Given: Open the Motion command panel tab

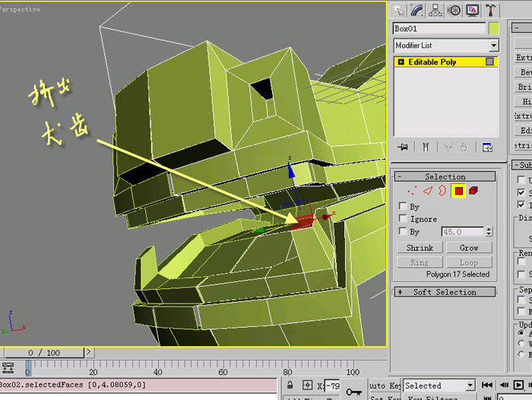Looking at the screenshot, I should (454, 10).
